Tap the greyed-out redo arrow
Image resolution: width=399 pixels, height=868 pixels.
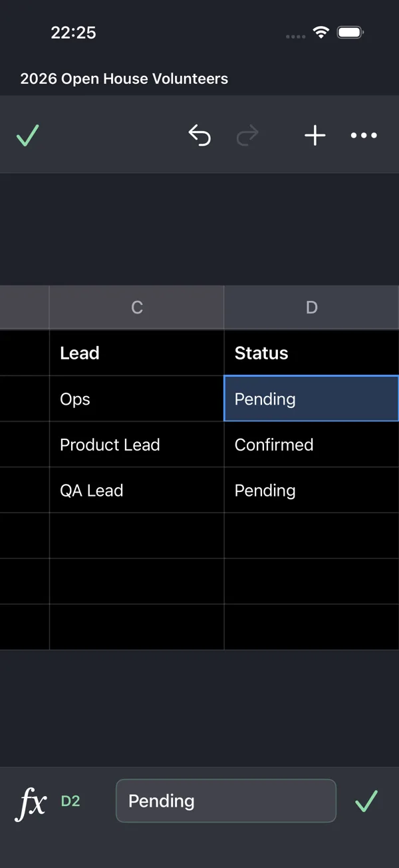tap(247, 136)
